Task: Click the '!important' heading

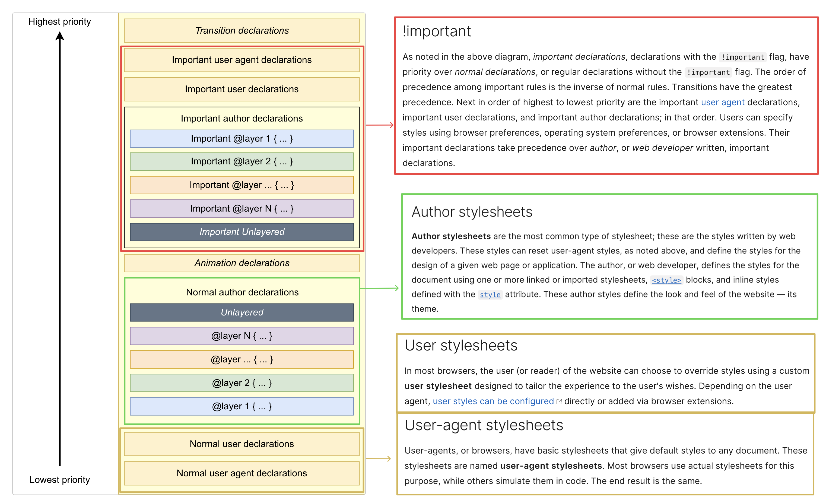Action: [436, 31]
